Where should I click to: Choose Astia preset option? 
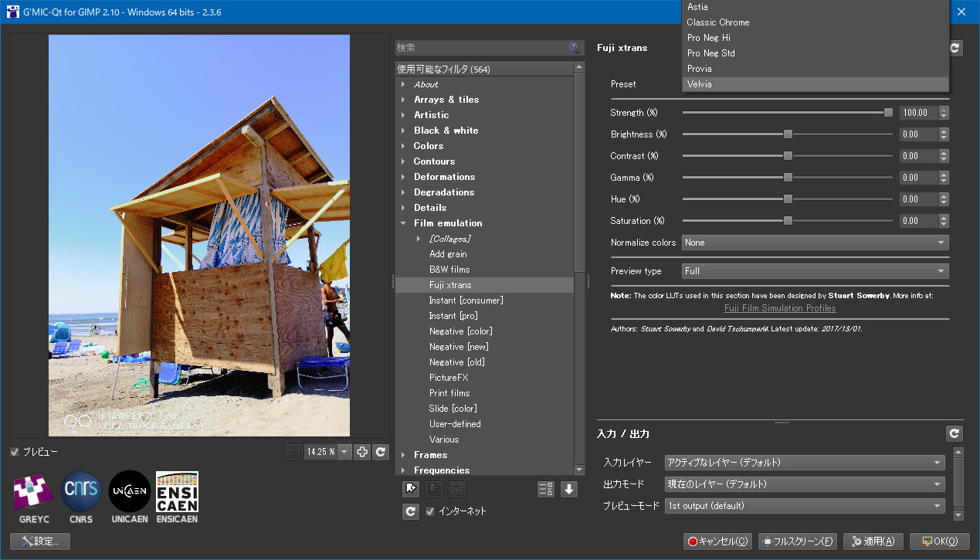[x=815, y=7]
